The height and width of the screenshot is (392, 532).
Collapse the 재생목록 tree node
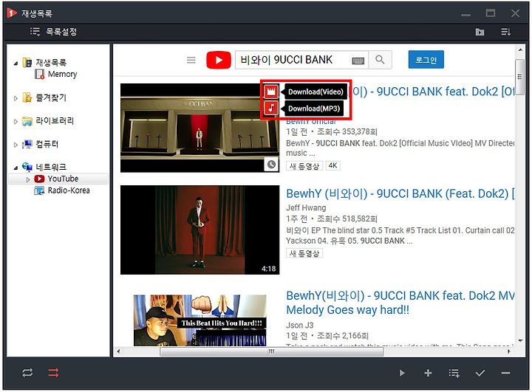(16, 63)
